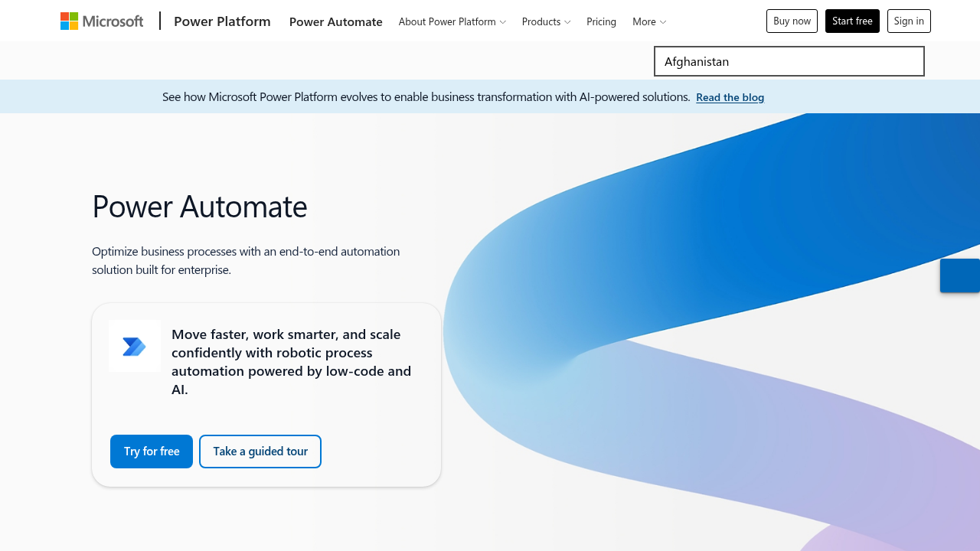980x551 pixels.
Task: Click the Try for free button
Action: [x=152, y=452]
